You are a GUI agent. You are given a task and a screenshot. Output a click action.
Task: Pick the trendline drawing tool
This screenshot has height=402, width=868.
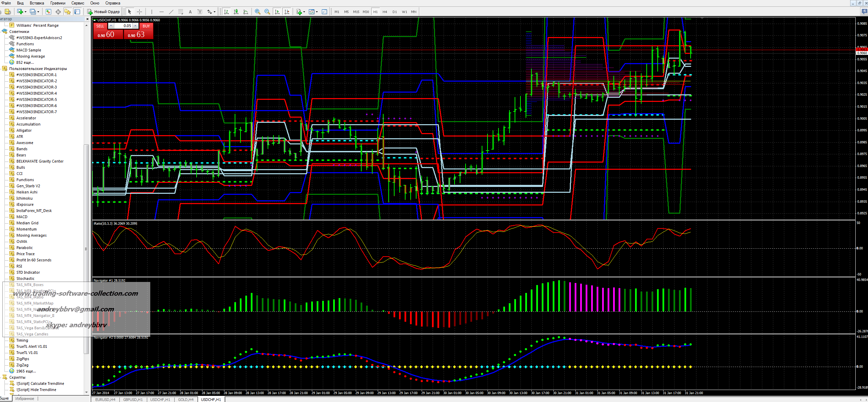(x=171, y=12)
